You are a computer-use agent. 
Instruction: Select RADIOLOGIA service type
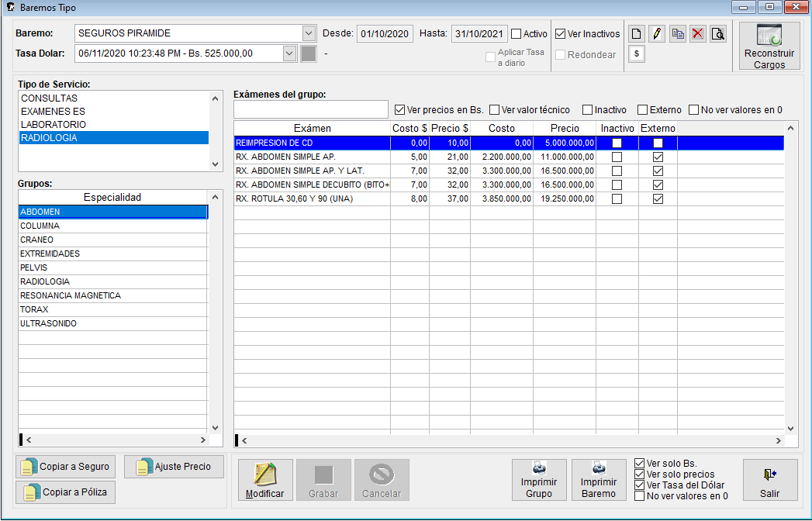click(x=114, y=138)
